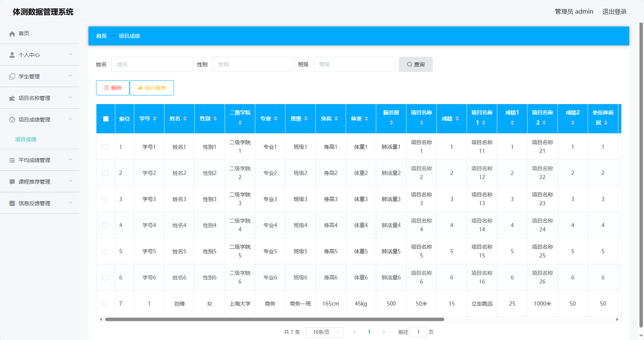Click the 项目名称管理 sidebar icon
Image resolution: width=644 pixels, height=340 pixels.
(x=12, y=98)
